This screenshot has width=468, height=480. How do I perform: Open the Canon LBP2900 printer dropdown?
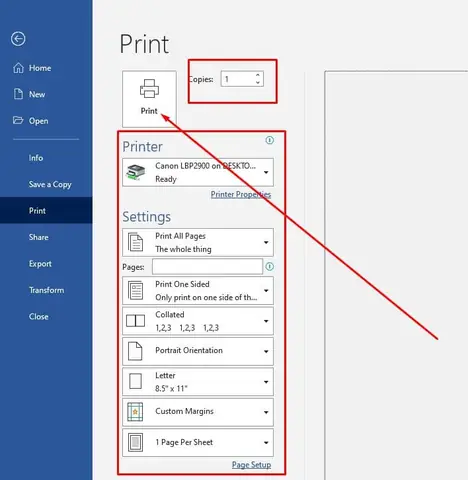click(198, 172)
